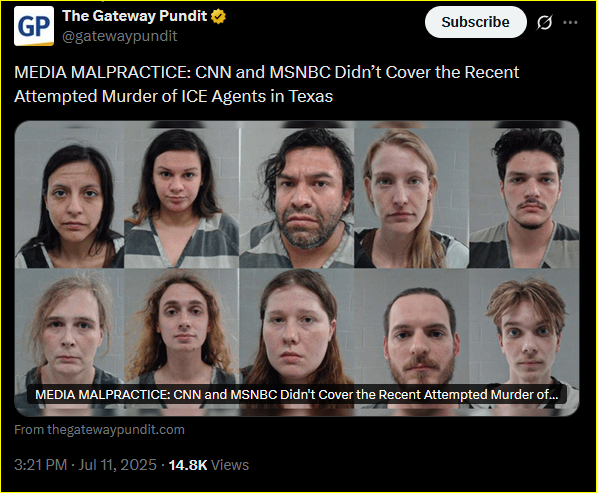View the 14.8K Views count
Screen dimensions: 597x493
pos(208,465)
